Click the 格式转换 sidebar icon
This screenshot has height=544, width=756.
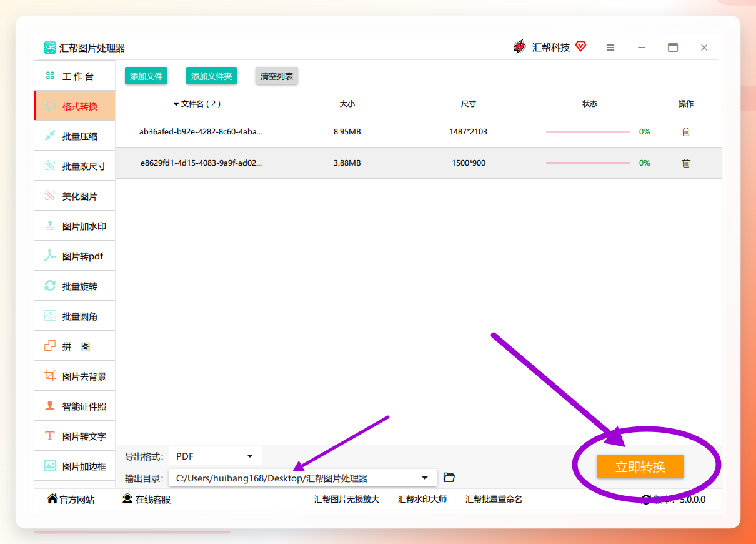(x=50, y=106)
